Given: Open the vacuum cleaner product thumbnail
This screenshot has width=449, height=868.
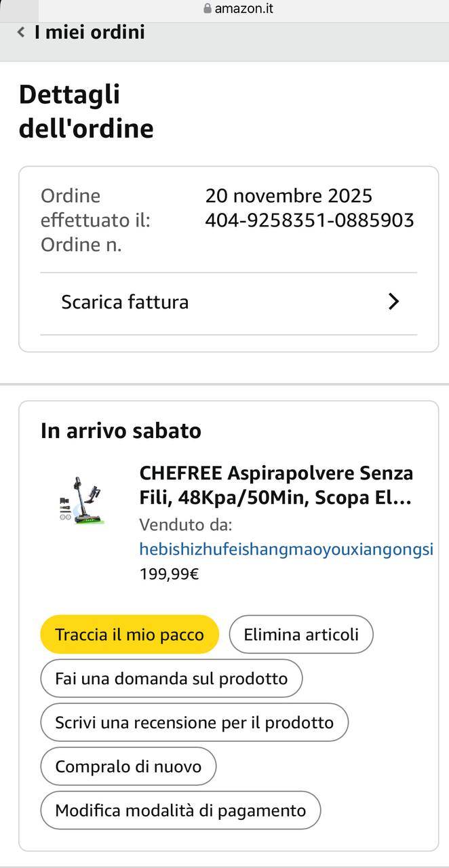Looking at the screenshot, I should tap(81, 500).
